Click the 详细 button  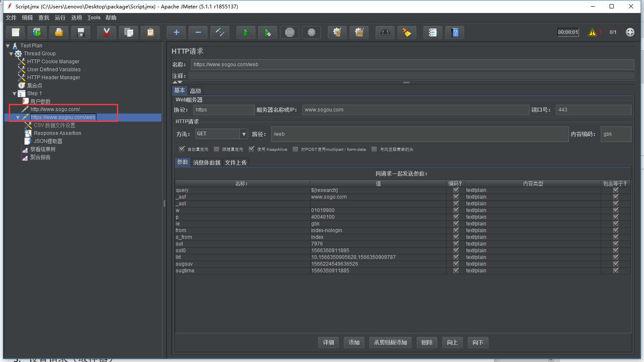329,342
